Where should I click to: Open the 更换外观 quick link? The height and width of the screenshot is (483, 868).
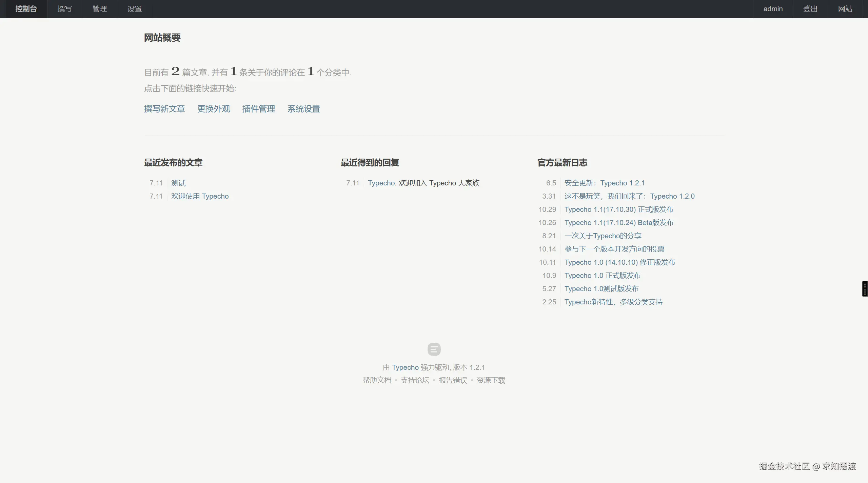tap(214, 109)
